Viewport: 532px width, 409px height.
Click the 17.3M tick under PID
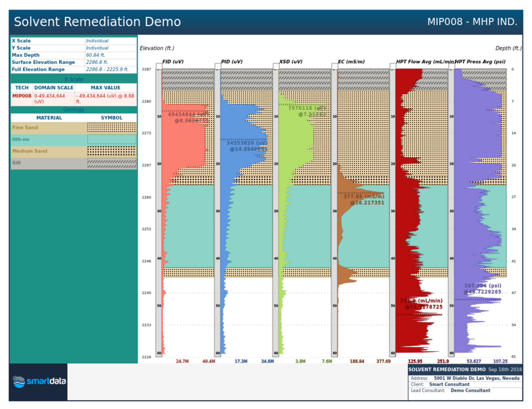241,361
